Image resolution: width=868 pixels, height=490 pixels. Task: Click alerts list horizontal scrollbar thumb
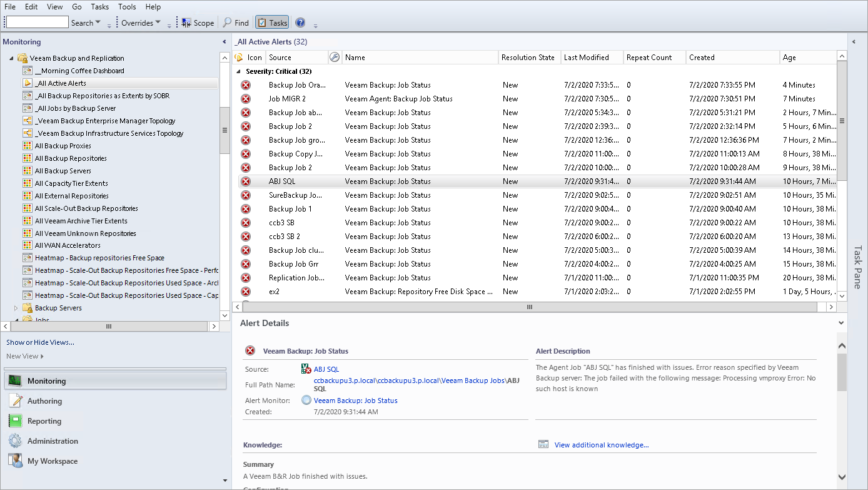[530, 307]
